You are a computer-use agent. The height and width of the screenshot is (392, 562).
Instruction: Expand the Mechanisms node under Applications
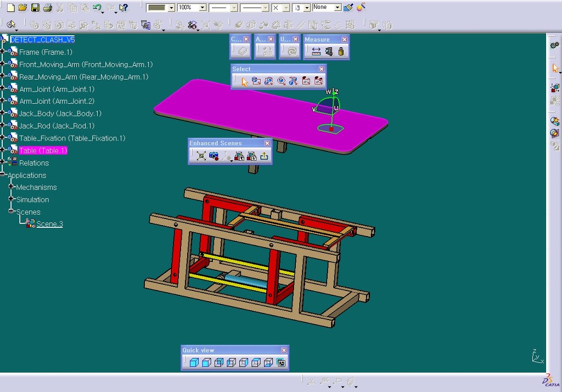click(x=10, y=187)
